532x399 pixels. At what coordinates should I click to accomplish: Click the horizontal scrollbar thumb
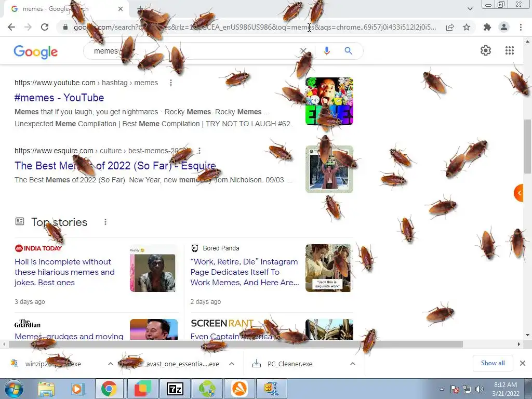[236, 344]
